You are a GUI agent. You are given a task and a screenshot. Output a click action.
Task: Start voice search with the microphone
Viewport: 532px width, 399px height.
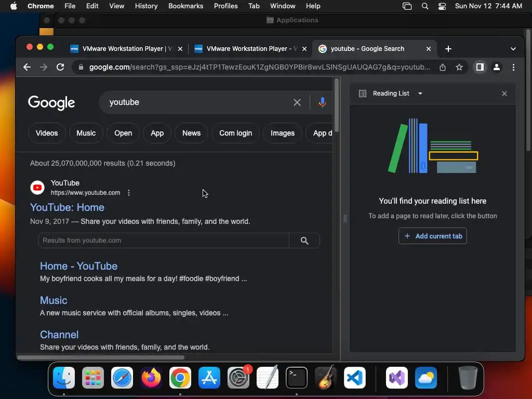coord(322,102)
